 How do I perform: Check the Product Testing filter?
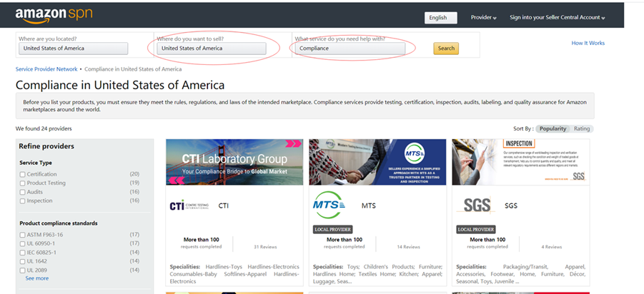[23, 183]
